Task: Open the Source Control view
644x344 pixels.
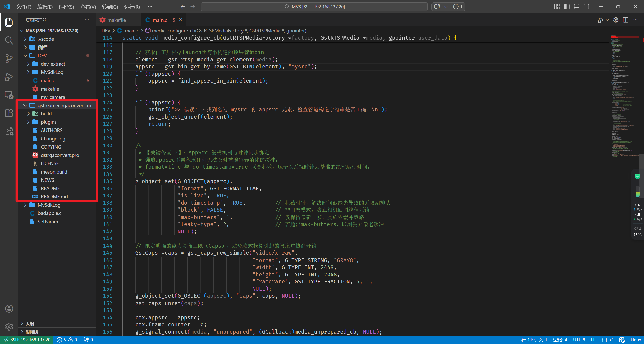Action: coord(9,58)
